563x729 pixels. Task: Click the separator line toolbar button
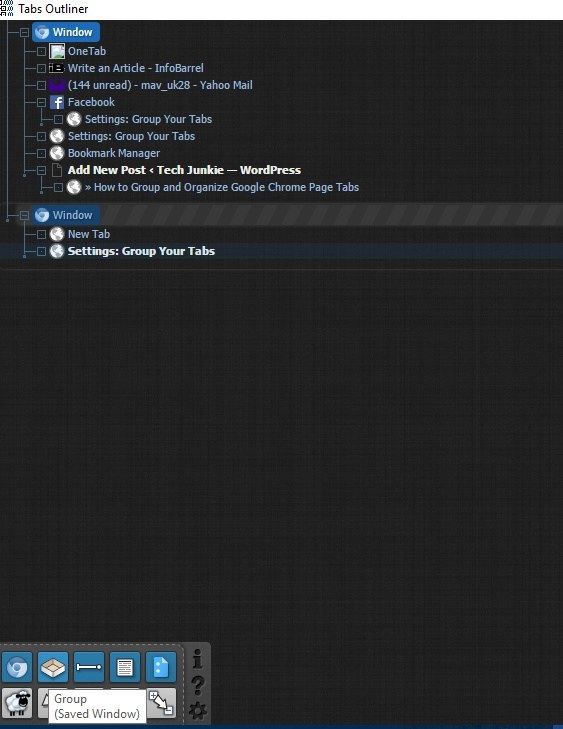(x=89, y=667)
